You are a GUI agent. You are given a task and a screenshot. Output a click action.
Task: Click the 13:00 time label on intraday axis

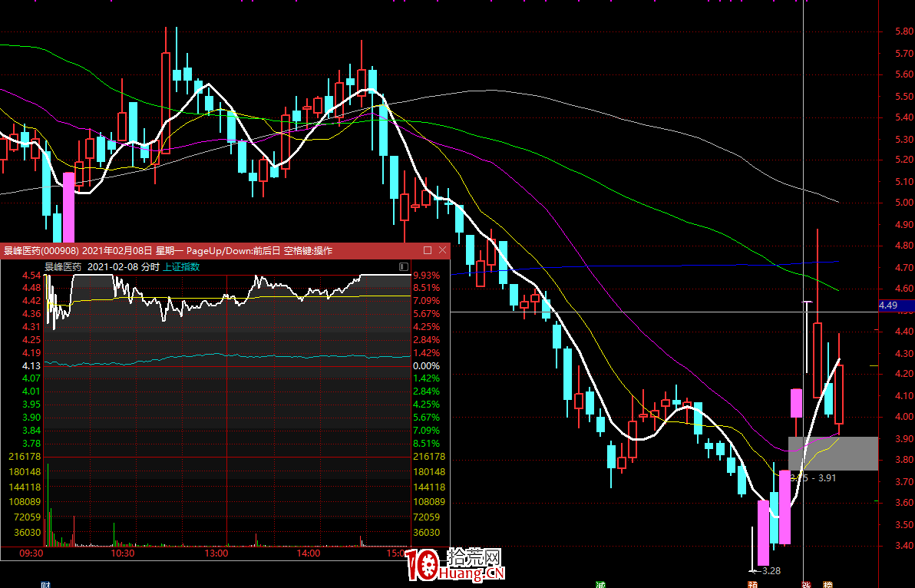(216, 553)
